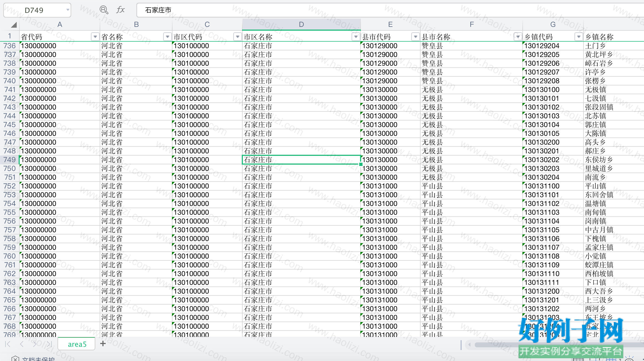Open filter dropdown for 市区代码 column
Screen dimensions: 644x361
click(x=237, y=36)
